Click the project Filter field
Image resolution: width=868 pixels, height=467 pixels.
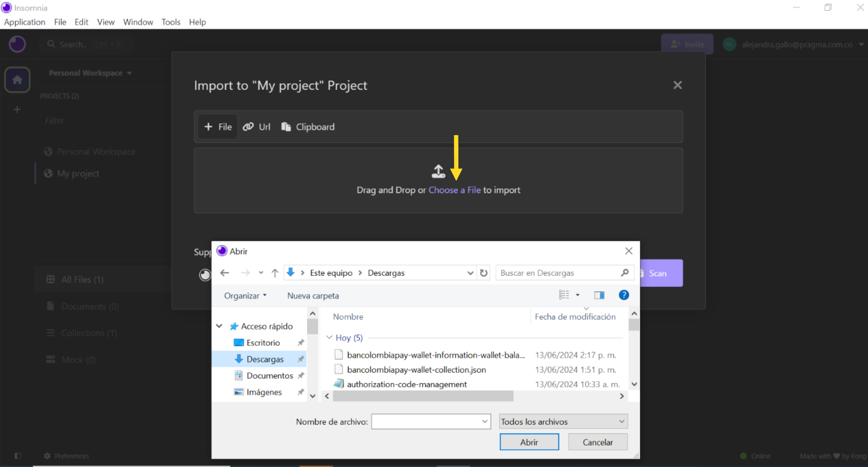(x=104, y=121)
